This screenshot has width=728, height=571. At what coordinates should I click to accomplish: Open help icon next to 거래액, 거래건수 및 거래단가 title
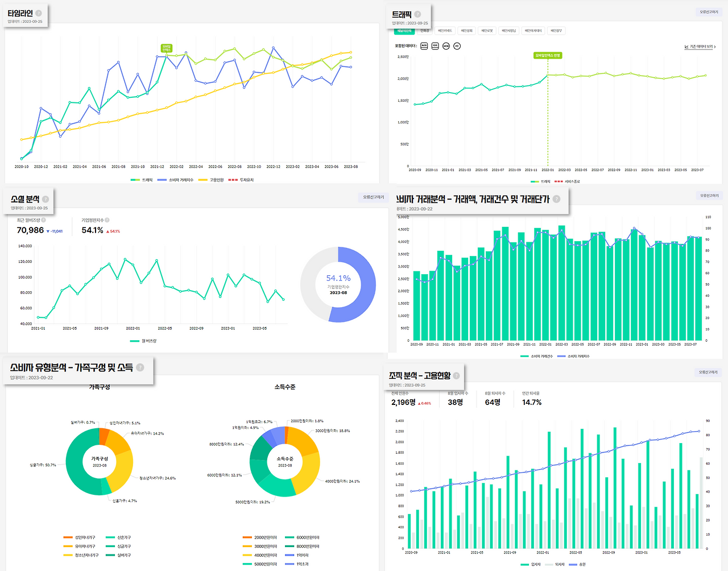pyautogui.click(x=556, y=199)
